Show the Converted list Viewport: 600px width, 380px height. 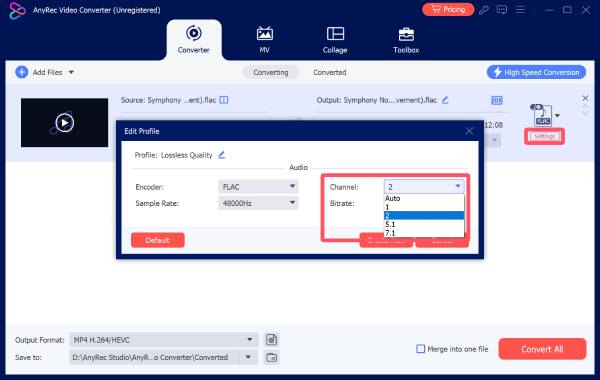(x=329, y=72)
